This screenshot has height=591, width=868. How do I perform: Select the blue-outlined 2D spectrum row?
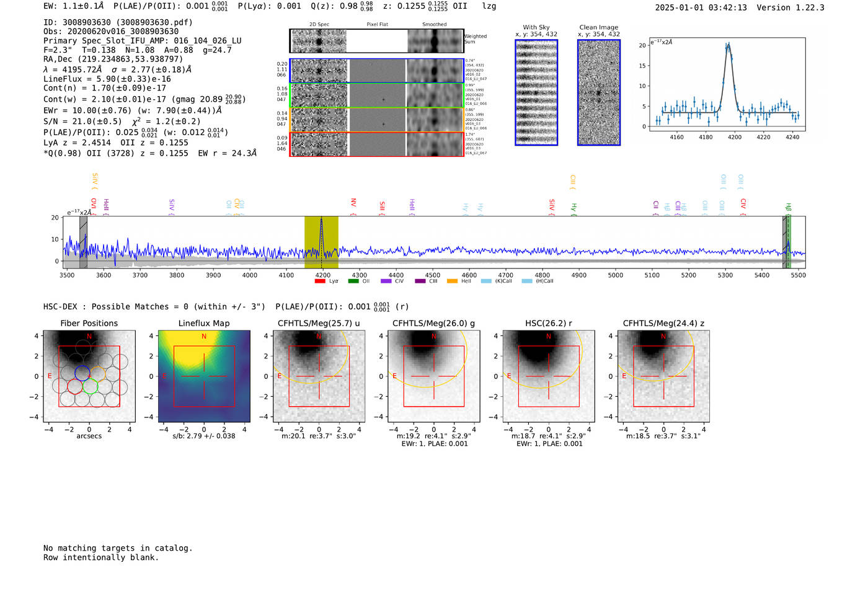pos(376,71)
